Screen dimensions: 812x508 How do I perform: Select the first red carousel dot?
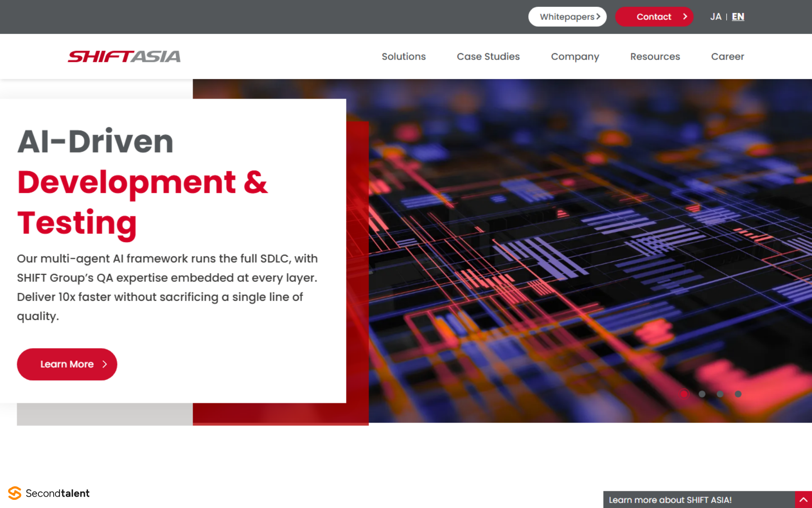pyautogui.click(x=684, y=394)
